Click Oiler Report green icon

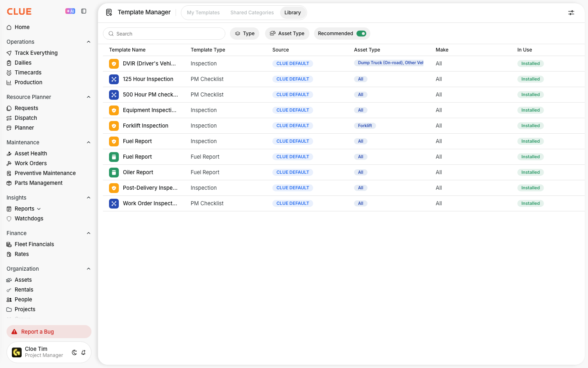pyautogui.click(x=114, y=173)
